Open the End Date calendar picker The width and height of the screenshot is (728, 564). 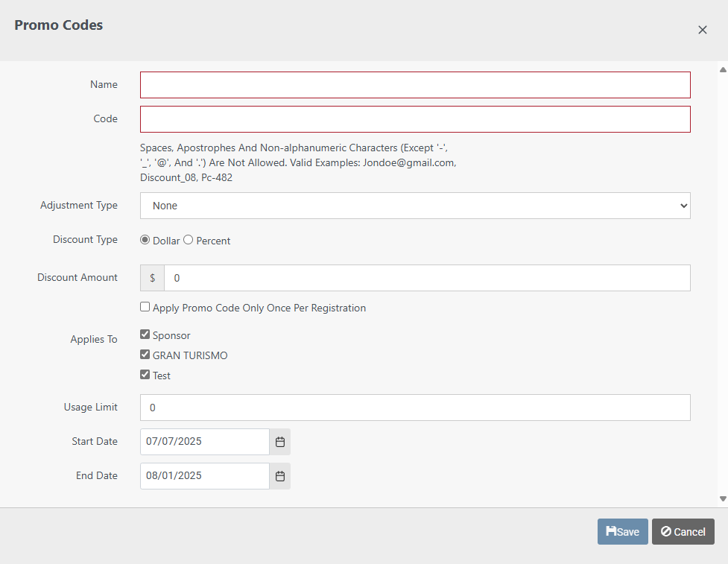pyautogui.click(x=280, y=476)
